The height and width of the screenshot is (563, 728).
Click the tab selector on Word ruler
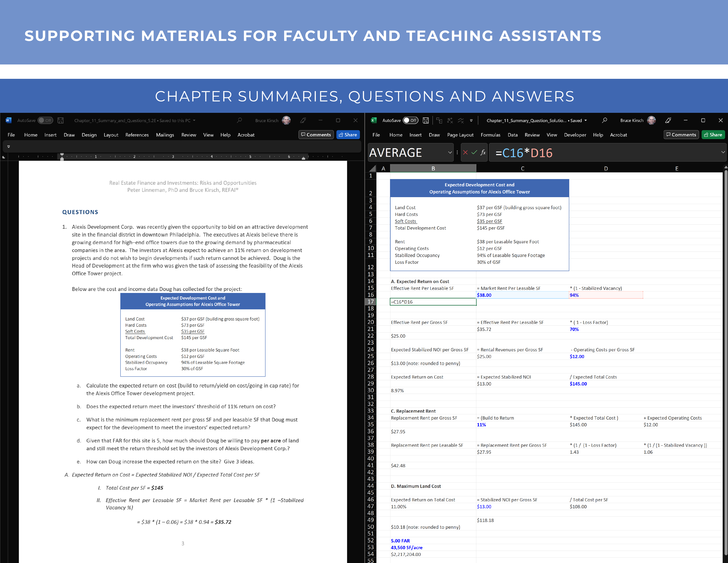pyautogui.click(x=4, y=157)
